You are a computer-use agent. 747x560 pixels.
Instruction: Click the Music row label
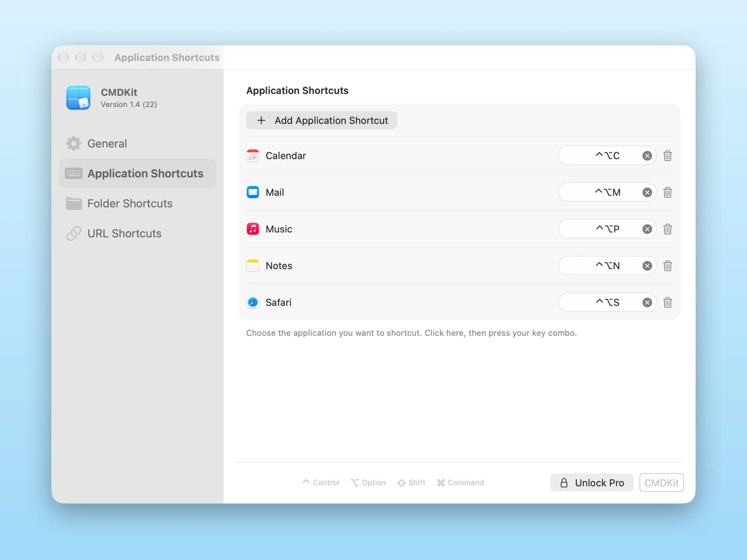[x=279, y=229]
